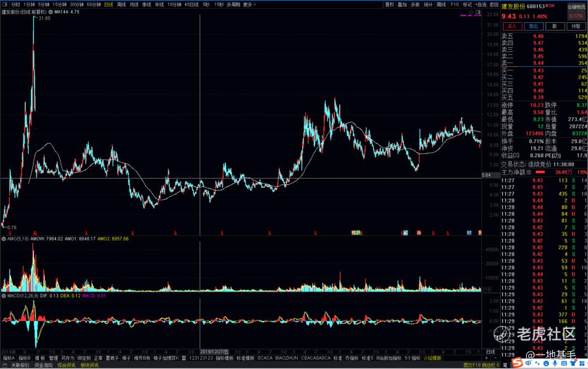This screenshot has width=588, height=369.
Task: Switch to 周线 weekly chart
Action: [x=121, y=4]
